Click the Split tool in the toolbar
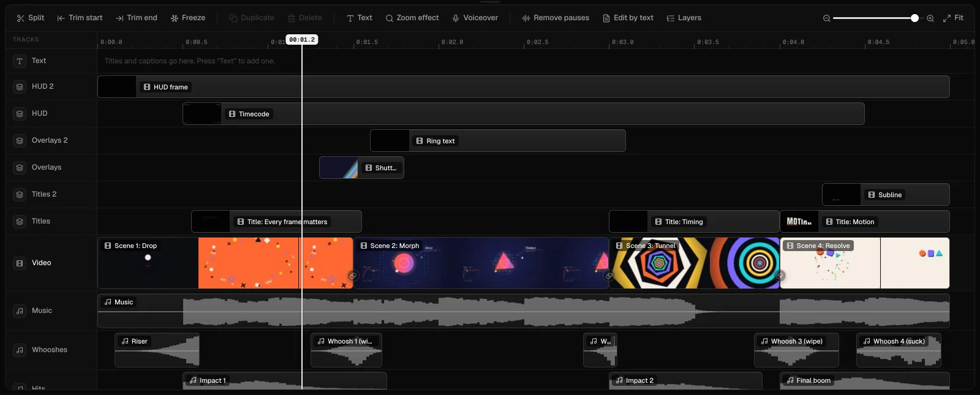 coord(30,18)
